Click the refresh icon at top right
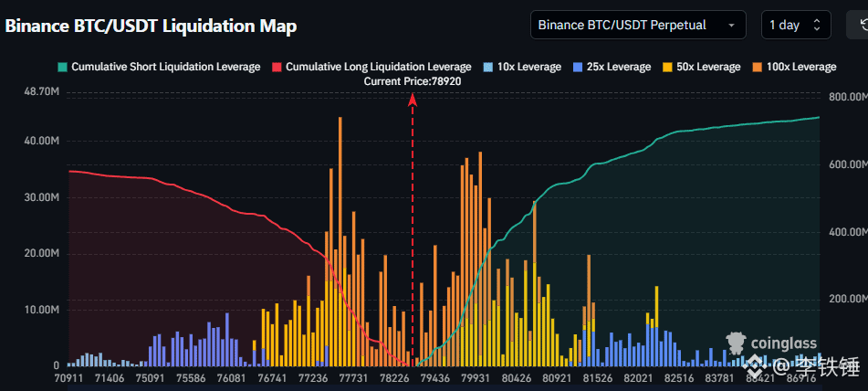The width and height of the screenshot is (868, 391). coord(862,25)
